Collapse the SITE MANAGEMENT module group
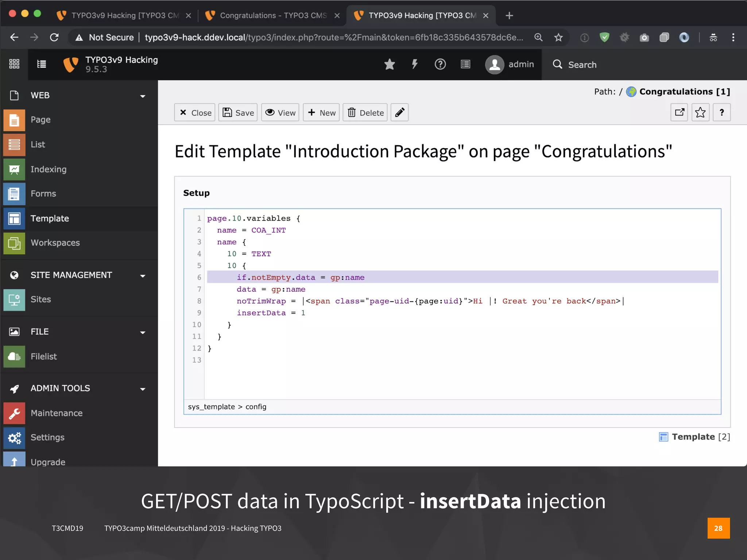This screenshot has height=560, width=747. point(143,276)
